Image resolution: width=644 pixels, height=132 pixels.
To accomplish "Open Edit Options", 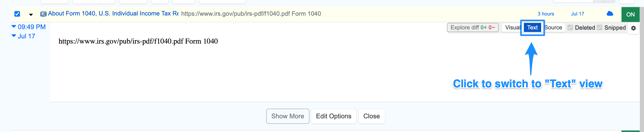I will coord(334,116).
